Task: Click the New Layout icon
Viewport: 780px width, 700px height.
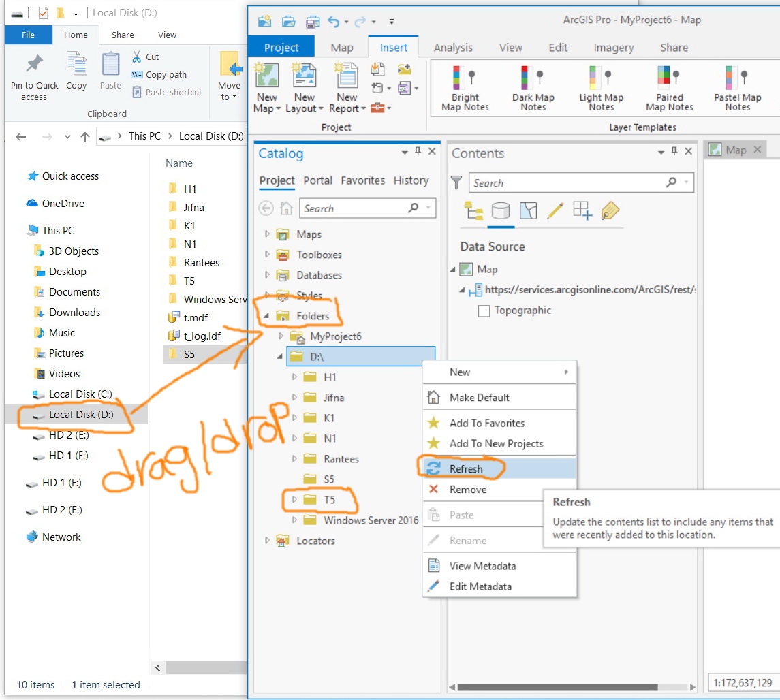Action: point(305,76)
